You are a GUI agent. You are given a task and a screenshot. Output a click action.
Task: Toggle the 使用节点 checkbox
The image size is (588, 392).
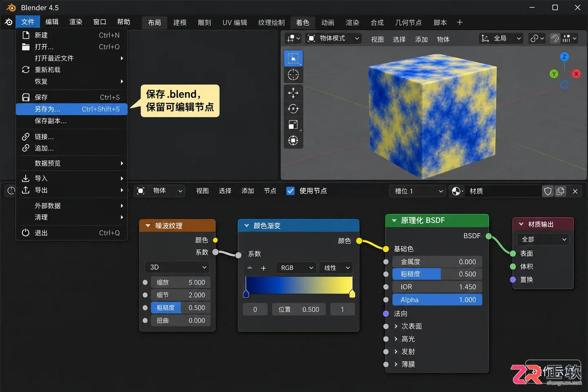click(x=290, y=191)
